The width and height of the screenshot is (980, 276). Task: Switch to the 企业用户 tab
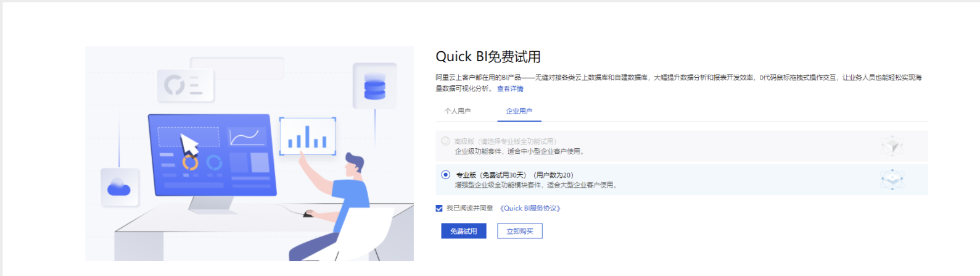coord(519,111)
